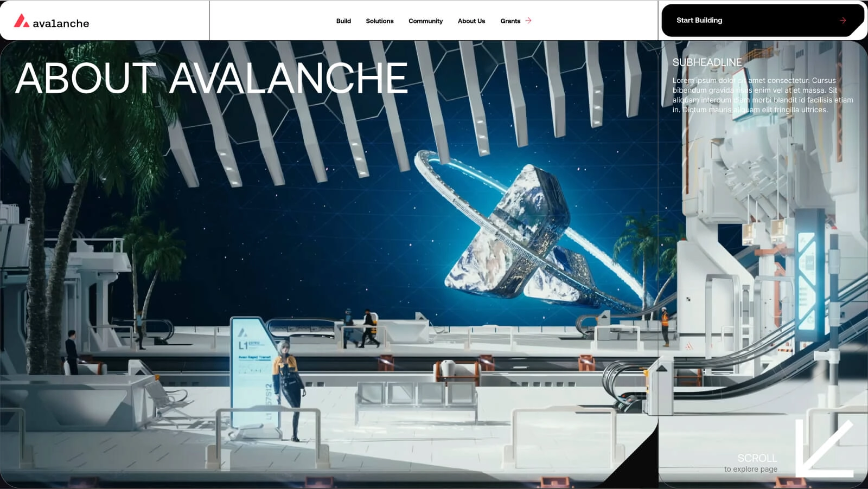Click the female character in yellow jacket
Image resolution: width=868 pixels, height=489 pixels.
[289, 388]
